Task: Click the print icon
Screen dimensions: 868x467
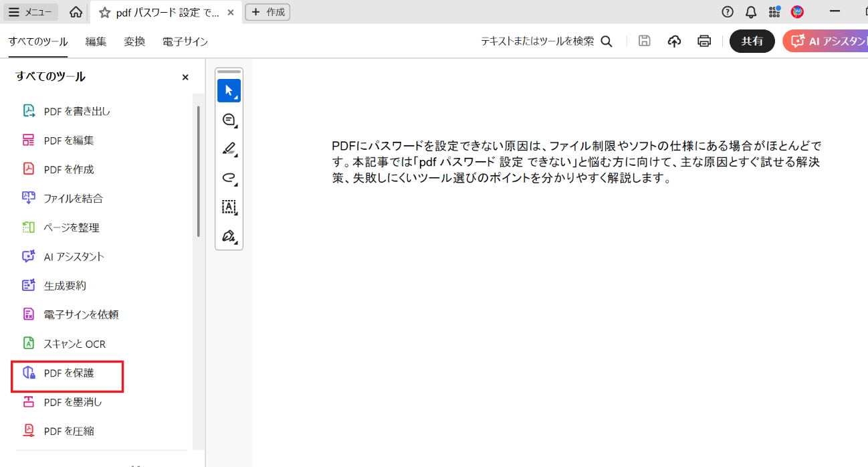Action: [x=703, y=41]
